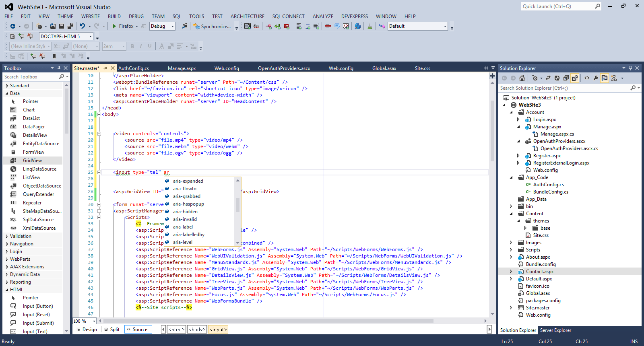Toggle pin on the Site.master tab
644x346 pixels.
tap(105, 68)
